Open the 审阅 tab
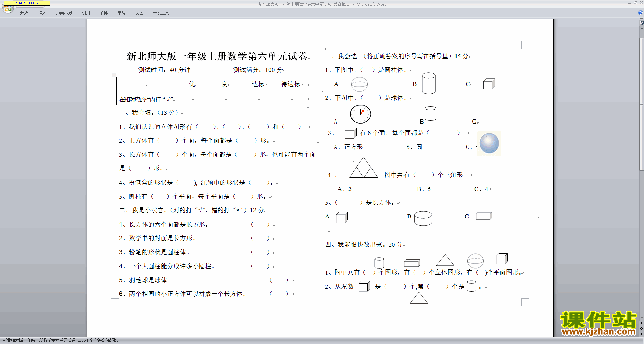Viewport: 644px width, 344px height. pos(121,13)
